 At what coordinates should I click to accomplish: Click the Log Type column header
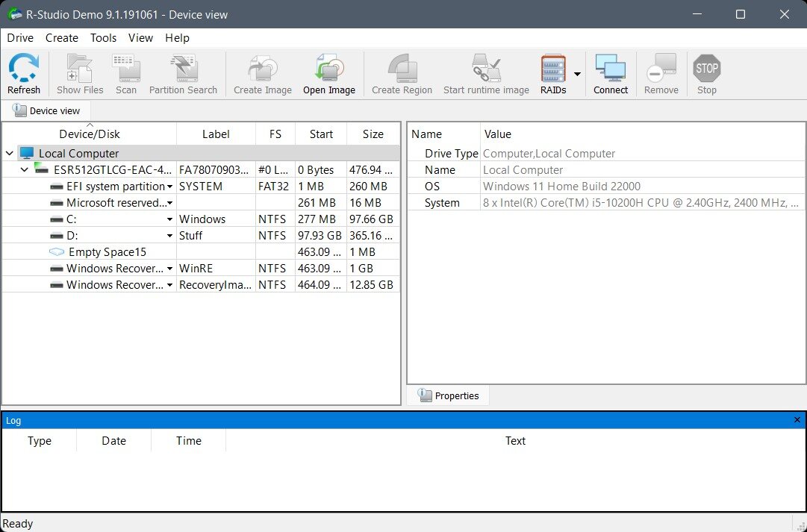[39, 440]
